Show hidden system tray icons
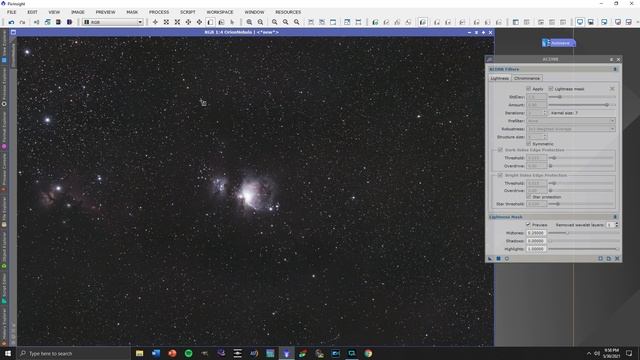The width and height of the screenshot is (640, 360). pos(589,353)
